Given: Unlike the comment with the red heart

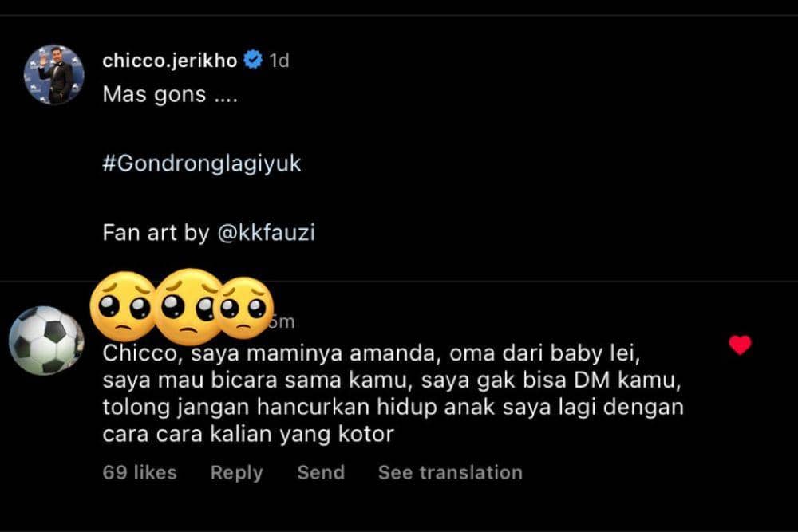Looking at the screenshot, I should 740,345.
